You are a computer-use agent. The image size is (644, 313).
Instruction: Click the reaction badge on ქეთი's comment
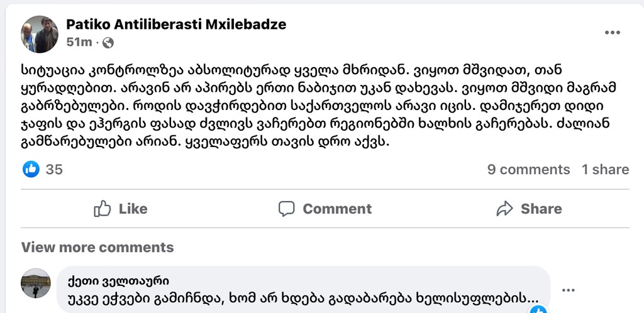(538, 309)
